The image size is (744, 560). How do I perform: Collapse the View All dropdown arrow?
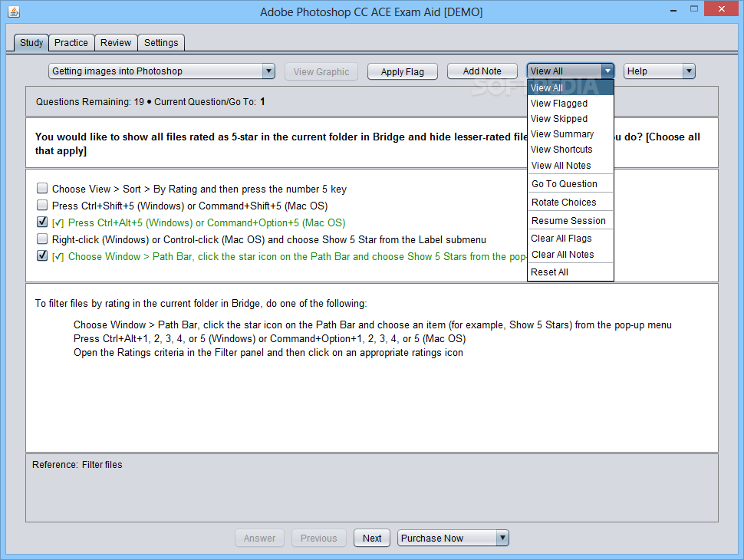[x=607, y=71]
